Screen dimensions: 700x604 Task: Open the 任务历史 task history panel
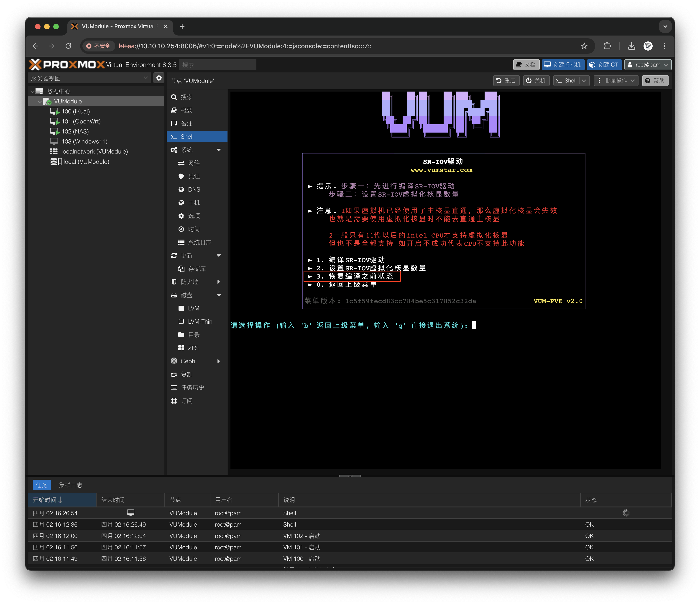193,387
